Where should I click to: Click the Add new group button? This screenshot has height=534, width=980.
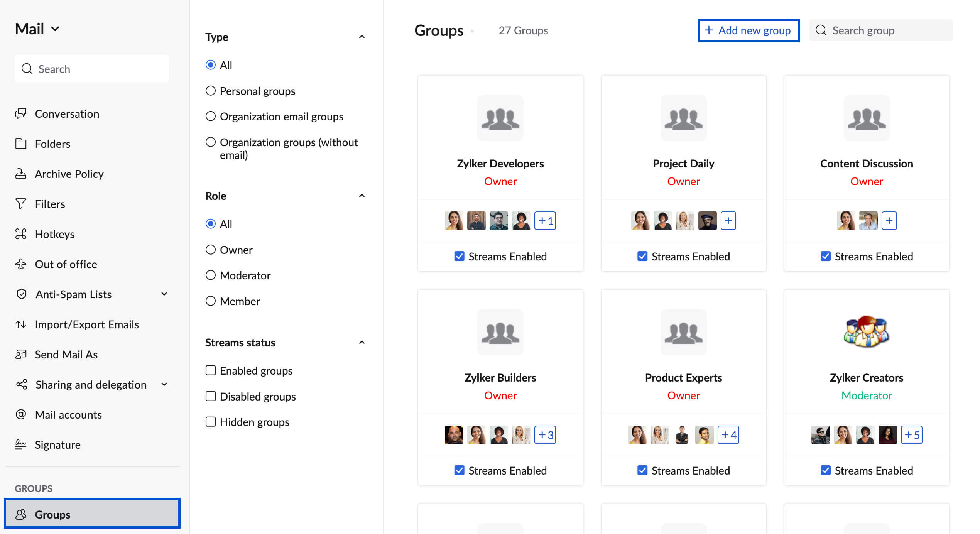(748, 30)
